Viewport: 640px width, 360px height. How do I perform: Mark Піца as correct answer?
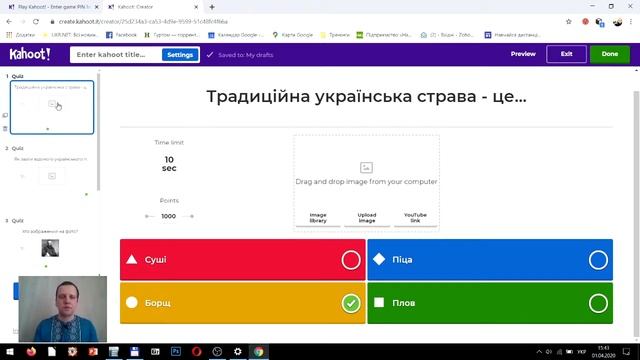pyautogui.click(x=598, y=260)
